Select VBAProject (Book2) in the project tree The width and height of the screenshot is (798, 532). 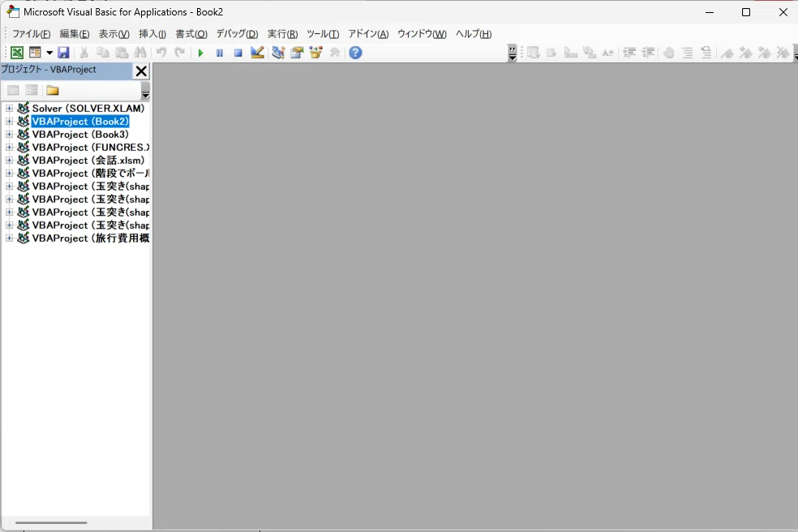[80, 122]
